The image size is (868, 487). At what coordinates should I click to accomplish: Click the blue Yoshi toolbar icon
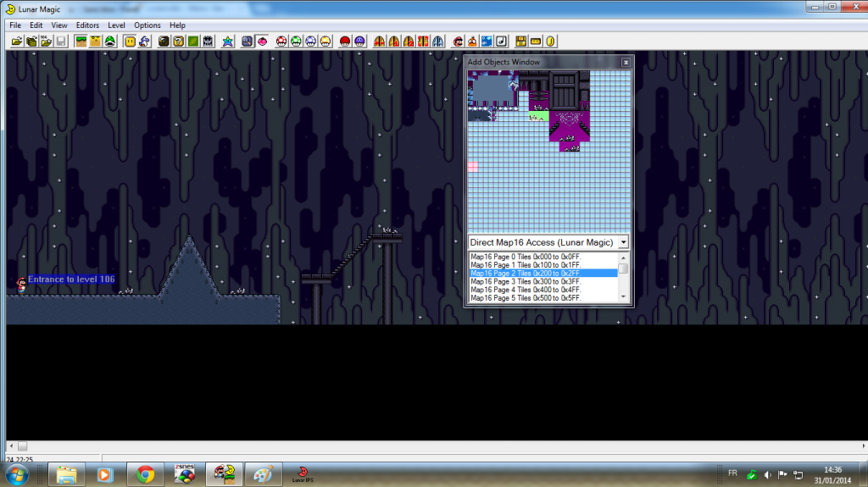(144, 42)
